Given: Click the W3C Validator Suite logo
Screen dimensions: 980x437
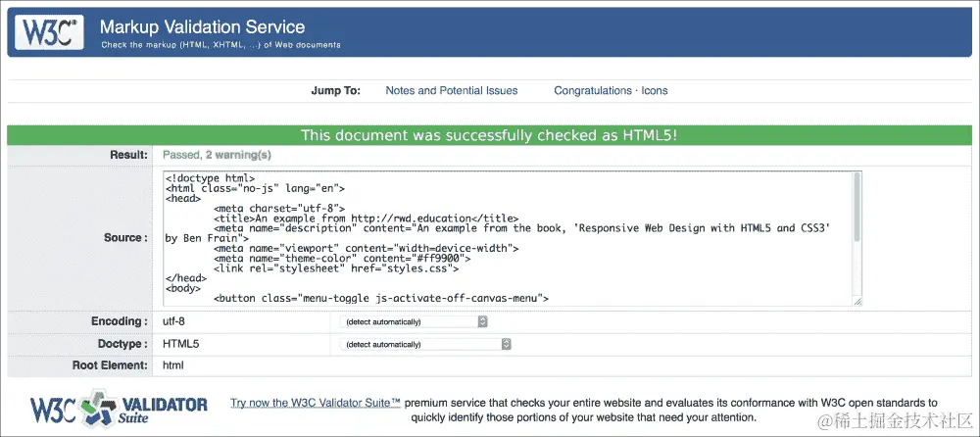Looking at the screenshot, I should [x=119, y=410].
